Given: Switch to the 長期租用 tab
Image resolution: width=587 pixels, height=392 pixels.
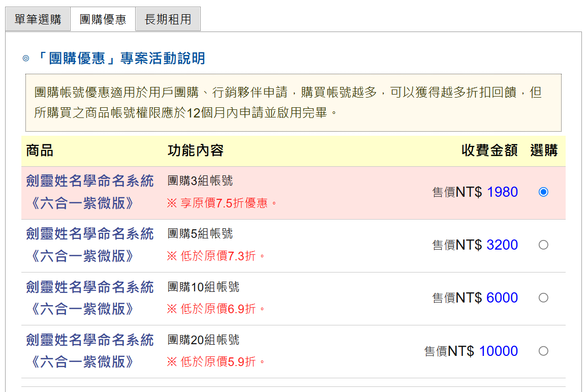Looking at the screenshot, I should (168, 19).
